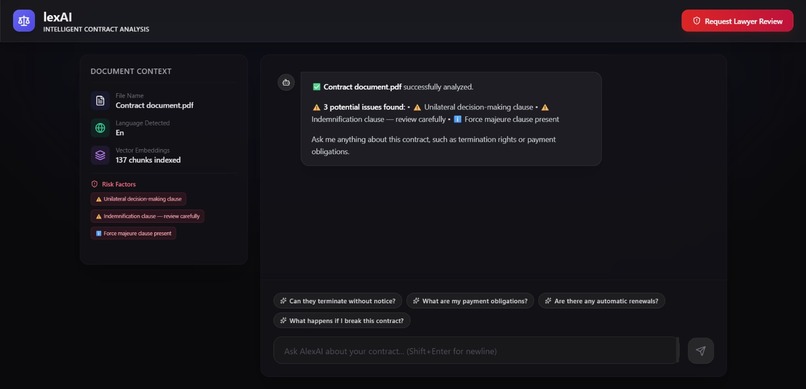The width and height of the screenshot is (806, 389).
Task: Select the Unilateral decision-making clause risk tag
Action: [138, 199]
